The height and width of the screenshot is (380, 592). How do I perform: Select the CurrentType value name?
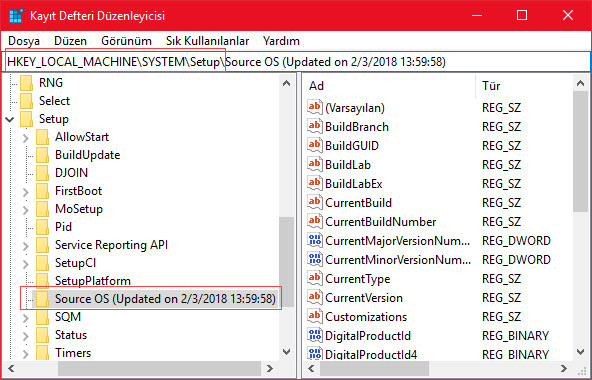pyautogui.click(x=358, y=279)
